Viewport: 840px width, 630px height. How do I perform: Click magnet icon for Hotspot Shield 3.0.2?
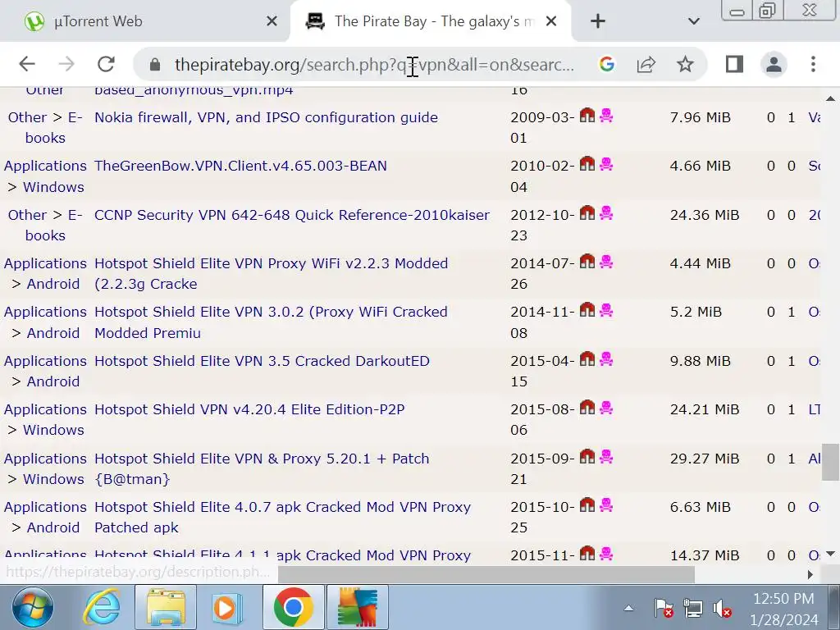[x=587, y=309]
